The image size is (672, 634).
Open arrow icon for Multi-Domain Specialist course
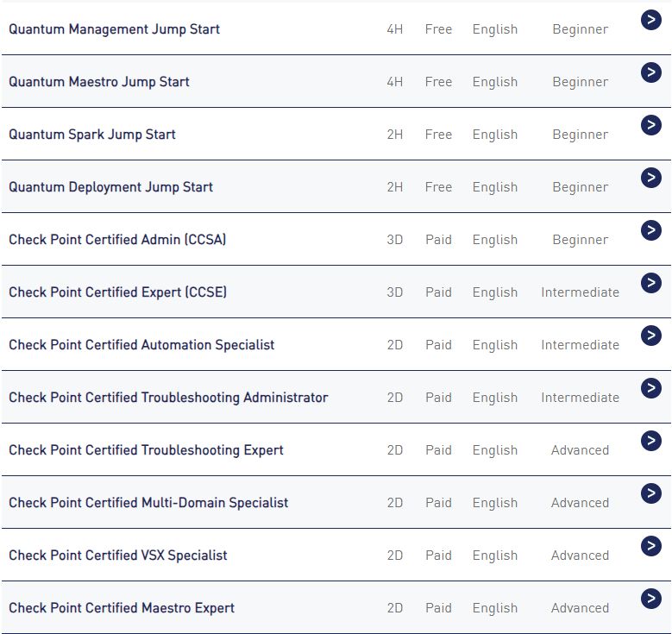coord(651,493)
